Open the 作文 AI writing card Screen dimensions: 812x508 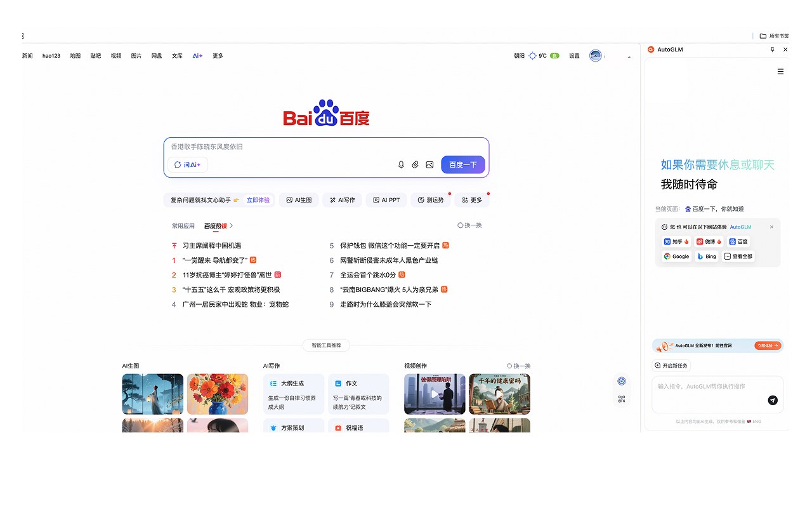coord(358,394)
